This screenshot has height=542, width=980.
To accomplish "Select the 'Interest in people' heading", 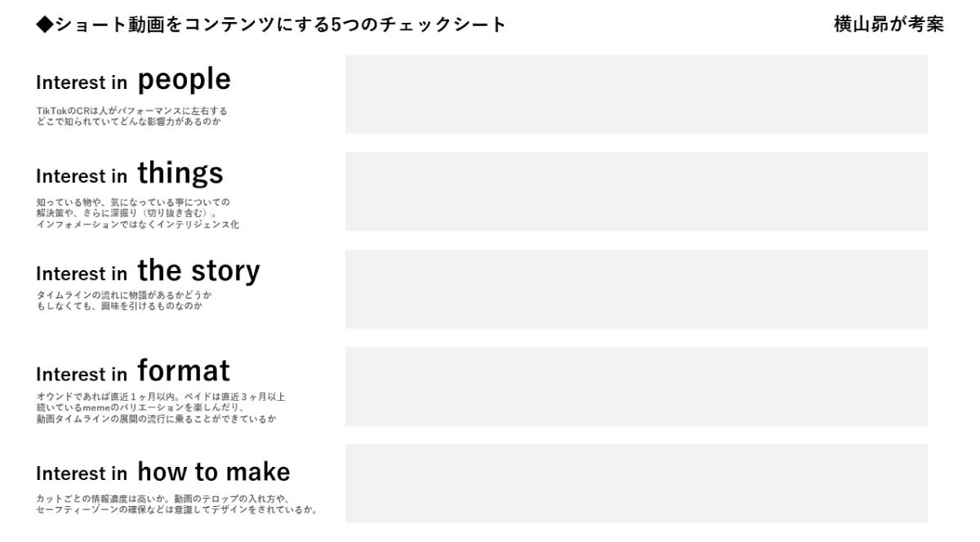I will (x=133, y=81).
